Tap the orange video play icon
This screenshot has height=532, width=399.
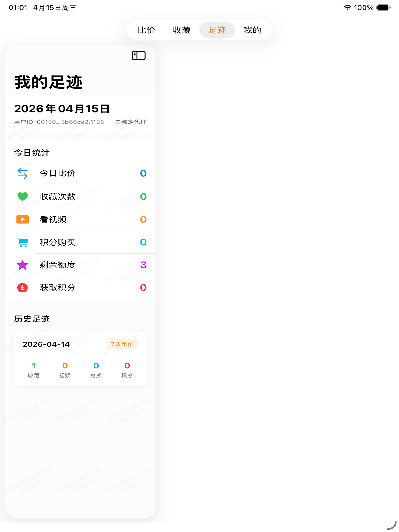[22, 219]
